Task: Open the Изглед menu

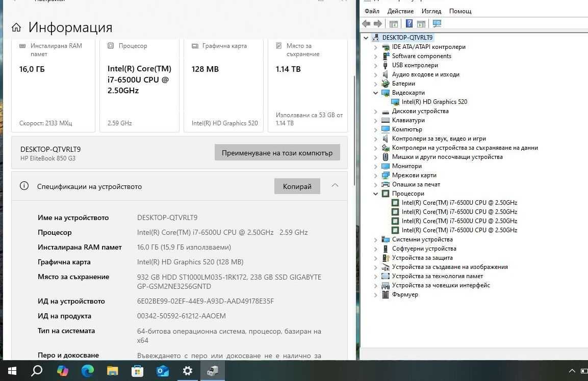Action: point(431,11)
